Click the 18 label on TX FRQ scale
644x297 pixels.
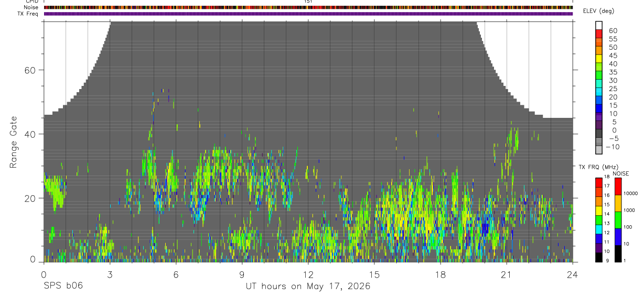pos(606,177)
